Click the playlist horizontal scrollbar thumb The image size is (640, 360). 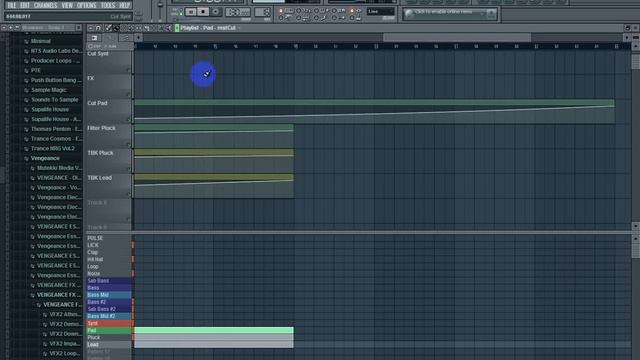click(x=457, y=38)
